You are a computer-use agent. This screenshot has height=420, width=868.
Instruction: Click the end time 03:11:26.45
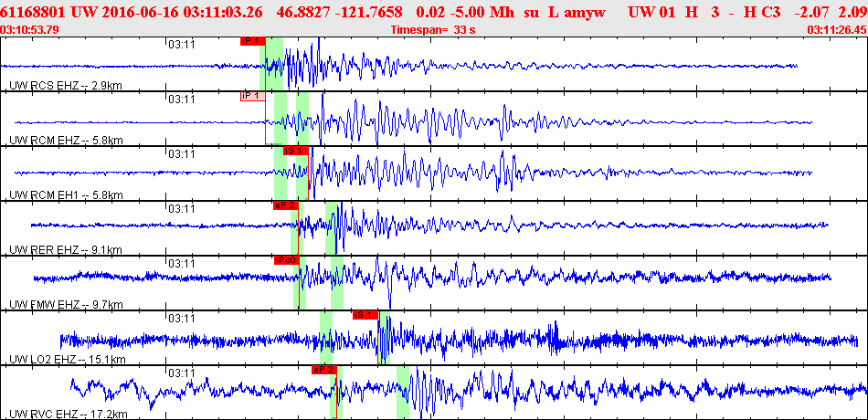pyautogui.click(x=837, y=30)
